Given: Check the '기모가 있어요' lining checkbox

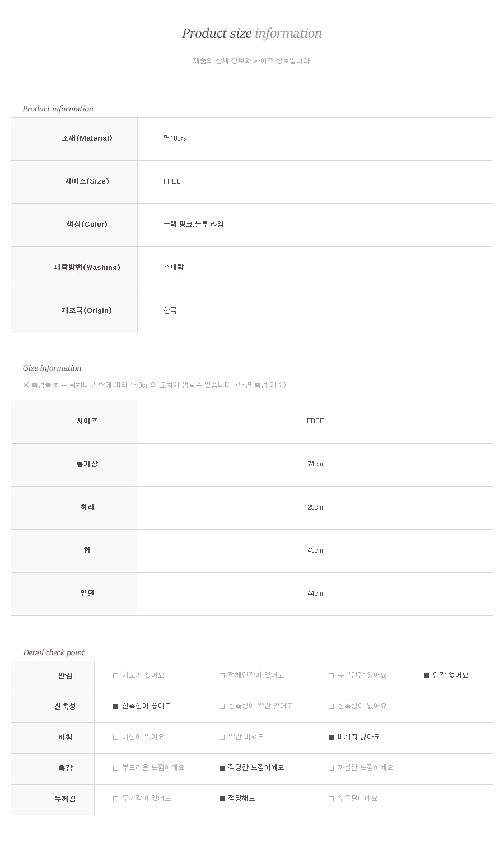Looking at the screenshot, I should coord(116,676).
